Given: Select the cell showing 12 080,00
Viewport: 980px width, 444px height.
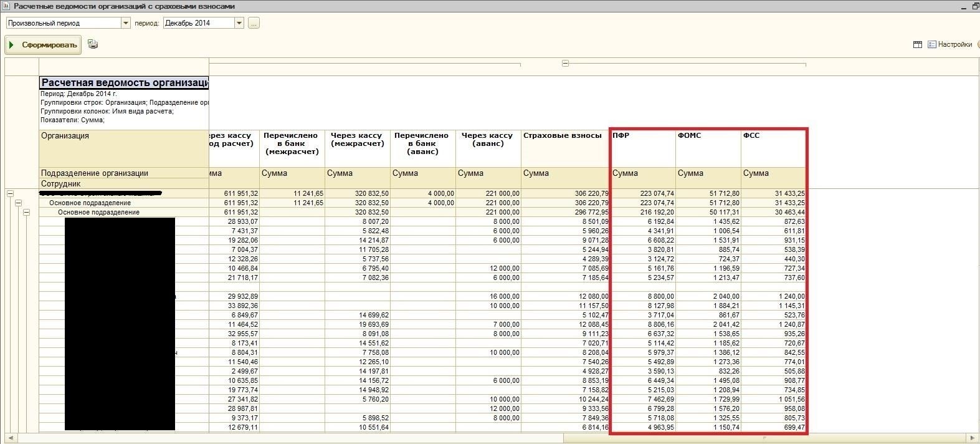Looking at the screenshot, I should (x=565, y=297).
